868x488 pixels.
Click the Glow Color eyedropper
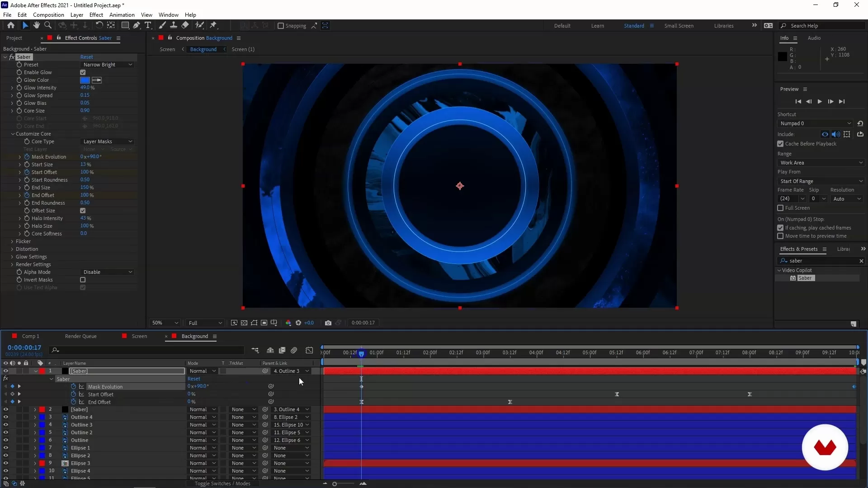[x=97, y=80]
